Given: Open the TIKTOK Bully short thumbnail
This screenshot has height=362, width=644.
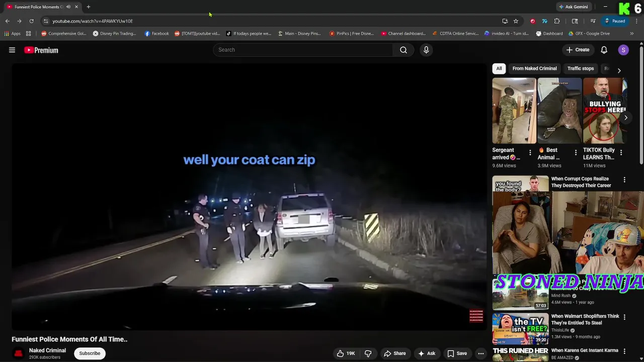Looking at the screenshot, I should pos(605,111).
